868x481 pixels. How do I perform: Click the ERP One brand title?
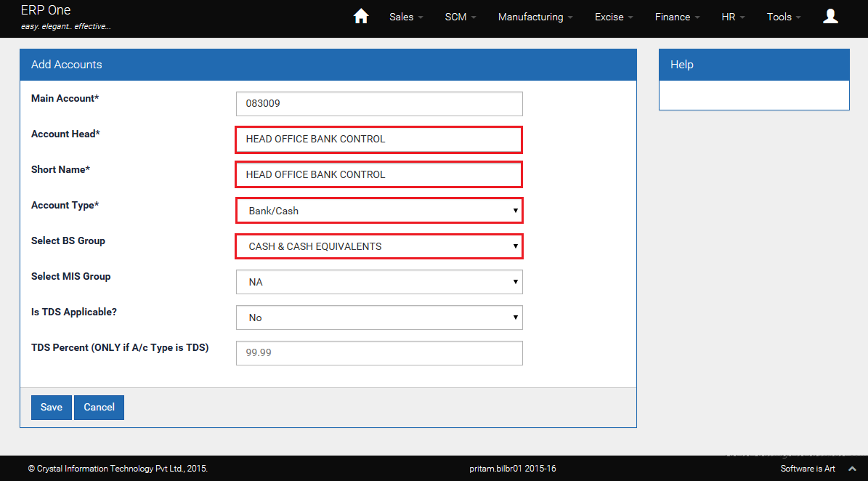(45, 10)
